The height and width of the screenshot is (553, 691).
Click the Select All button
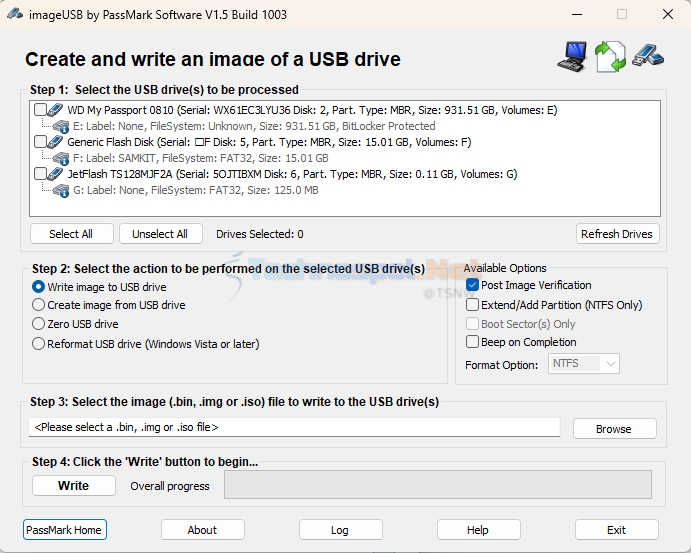71,234
